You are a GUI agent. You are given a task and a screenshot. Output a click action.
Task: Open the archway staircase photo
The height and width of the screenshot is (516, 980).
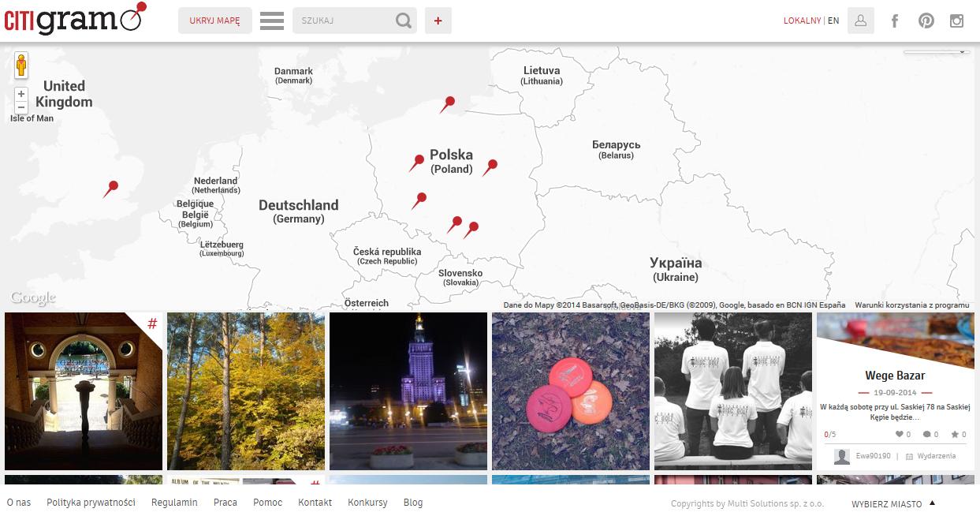[84, 391]
